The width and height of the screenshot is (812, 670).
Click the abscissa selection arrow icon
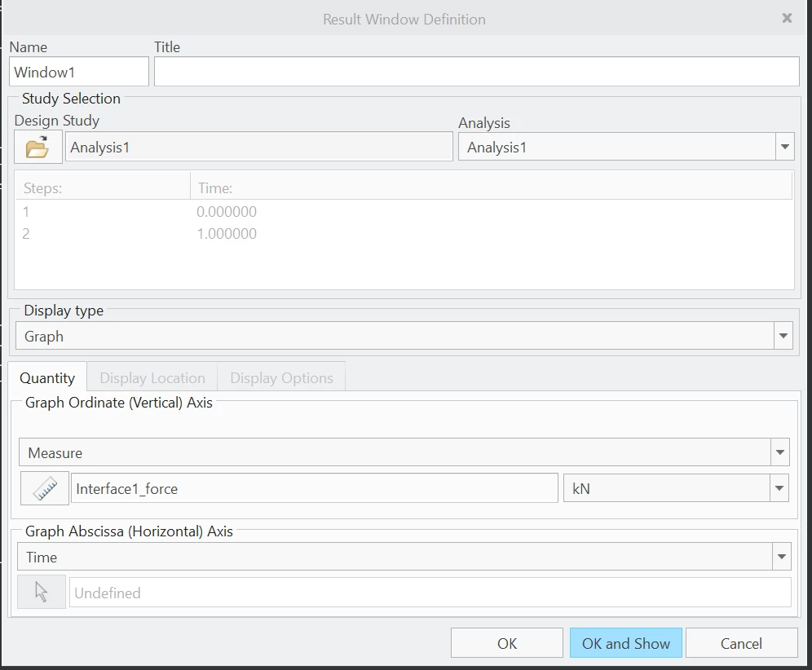point(42,592)
